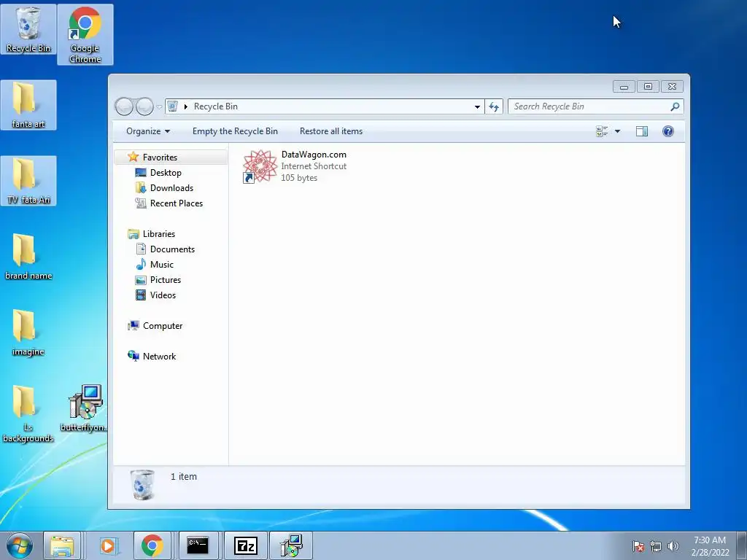Show the preview pane
The height and width of the screenshot is (560, 747).
pos(642,131)
